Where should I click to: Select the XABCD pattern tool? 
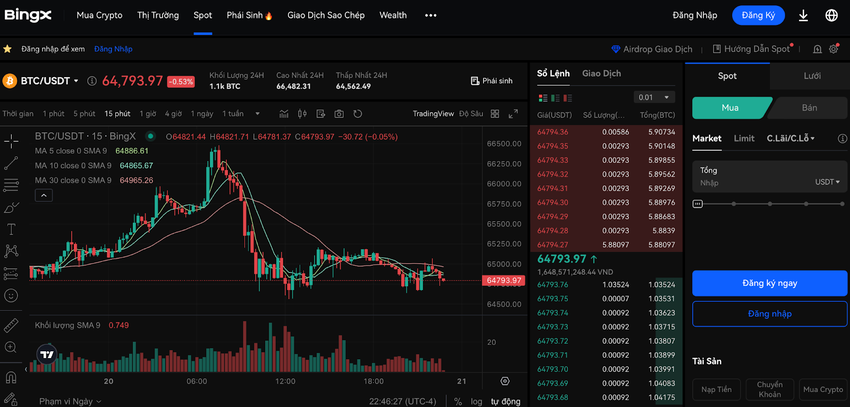pos(11,251)
